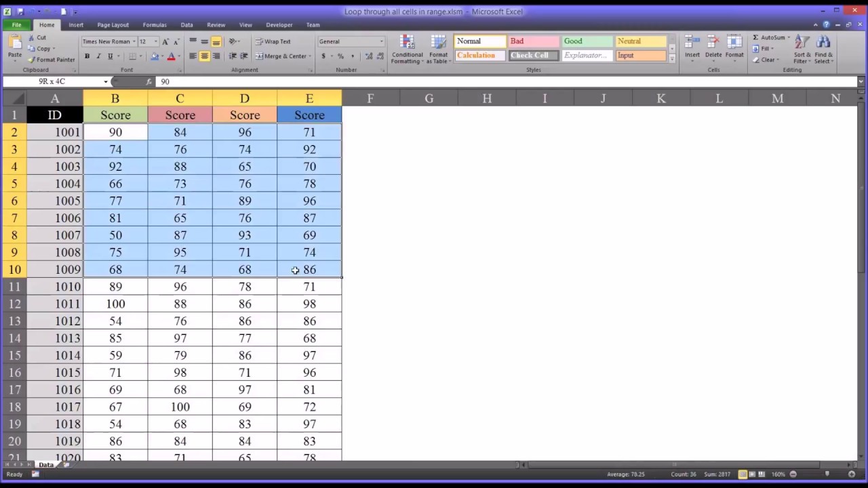Increase font size with Grow Font icon
This screenshot has height=488, width=868.
[165, 41]
